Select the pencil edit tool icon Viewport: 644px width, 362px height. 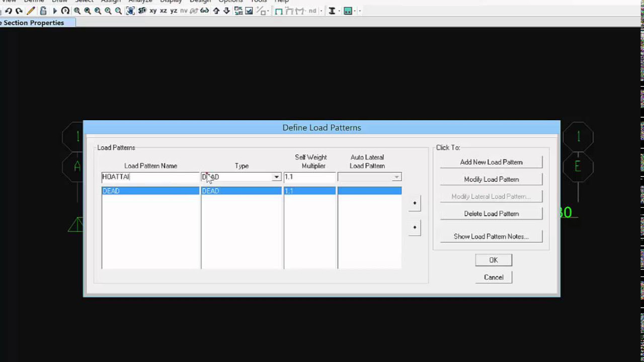click(x=31, y=11)
